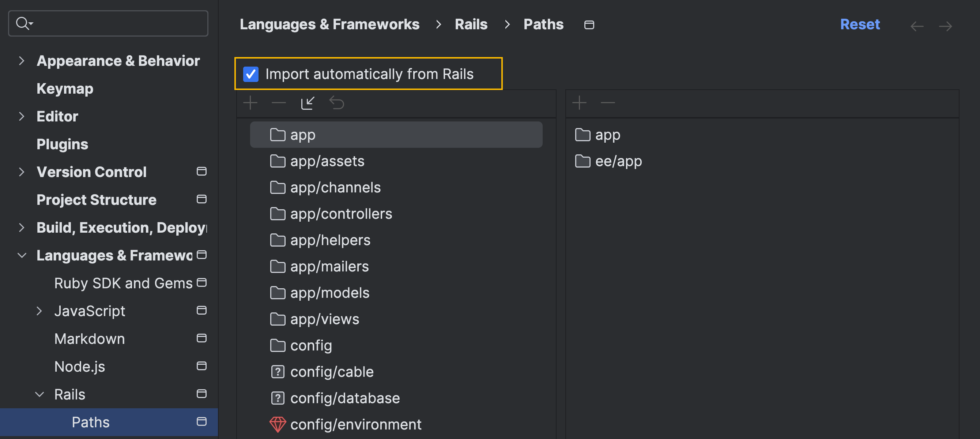Click the plus icon in right panel toolbar

point(579,103)
